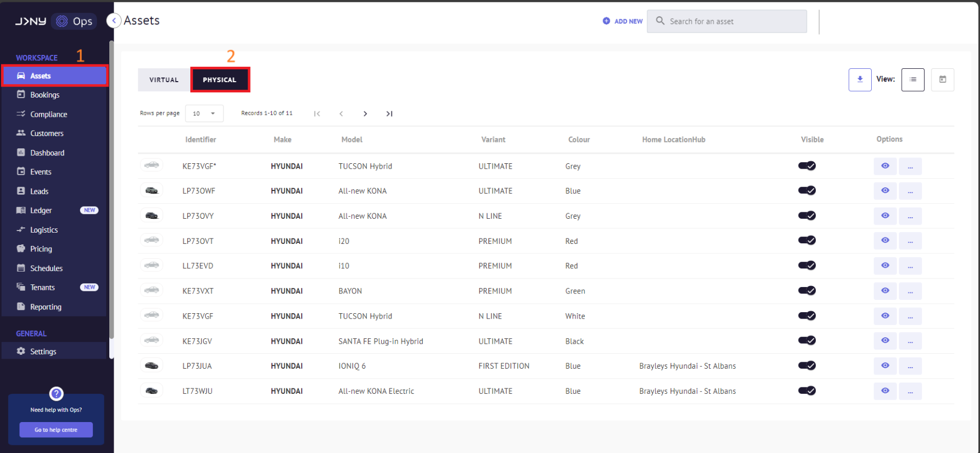Image resolution: width=980 pixels, height=453 pixels.
Task: Click car thumbnail for LP73JUA
Action: click(151, 365)
